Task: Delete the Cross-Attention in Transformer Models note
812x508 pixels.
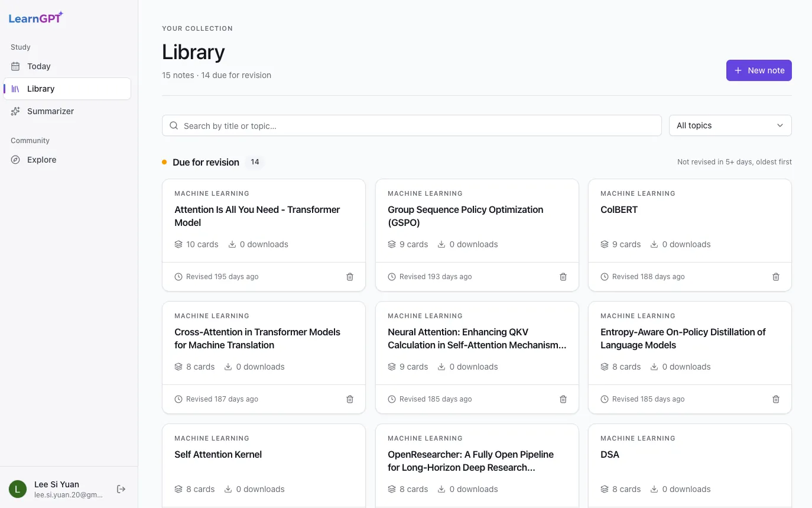Action: [x=350, y=399]
